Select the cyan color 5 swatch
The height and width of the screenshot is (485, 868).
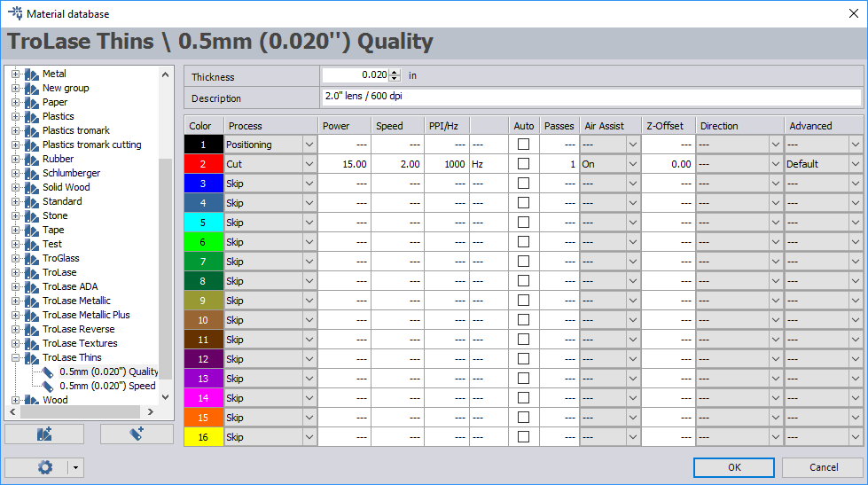tap(203, 223)
